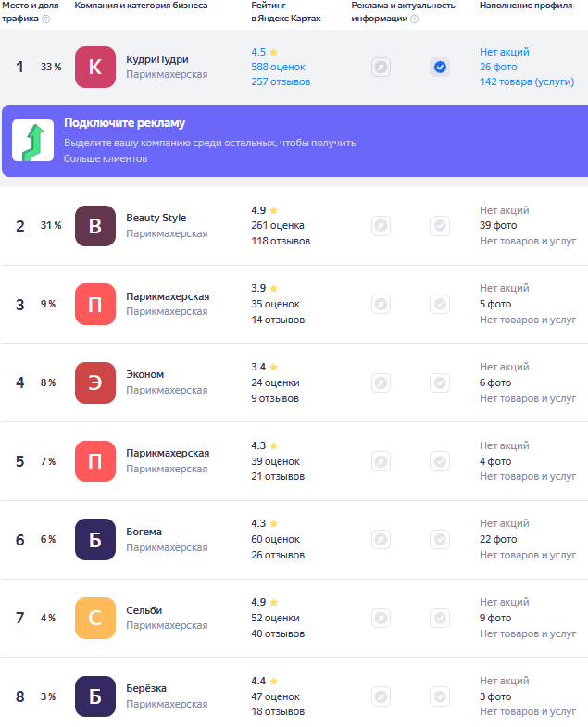Click the '3 фото' text for Берёзка
588x727 pixels.
pos(495,696)
